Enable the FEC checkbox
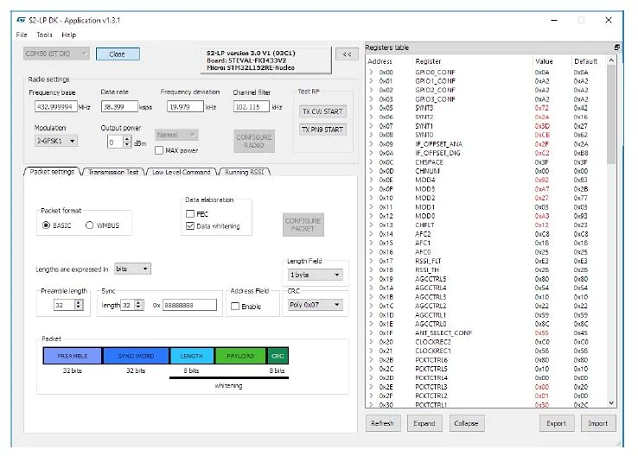638x456 pixels. (x=190, y=214)
